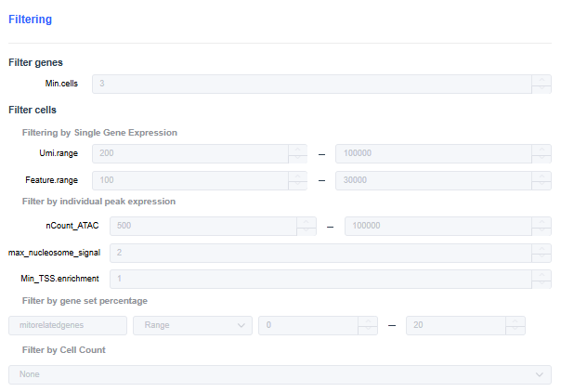Open the Range dropdown for gene set
Image resolution: width=561 pixels, height=392 pixels.
pyautogui.click(x=192, y=325)
